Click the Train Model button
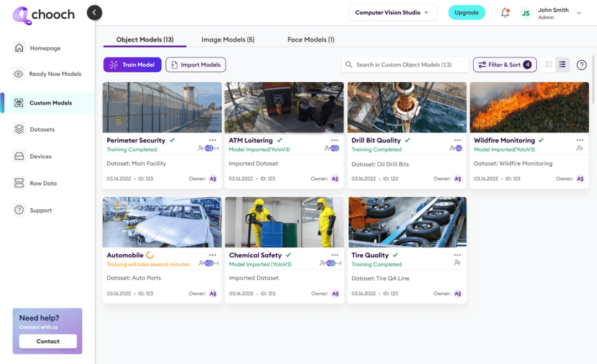Screen dimensions: 597x364 point(132,65)
